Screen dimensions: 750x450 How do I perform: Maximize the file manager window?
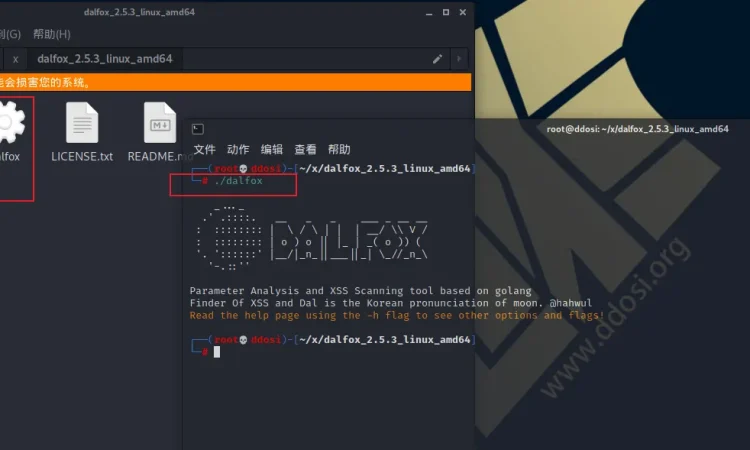[x=446, y=12]
